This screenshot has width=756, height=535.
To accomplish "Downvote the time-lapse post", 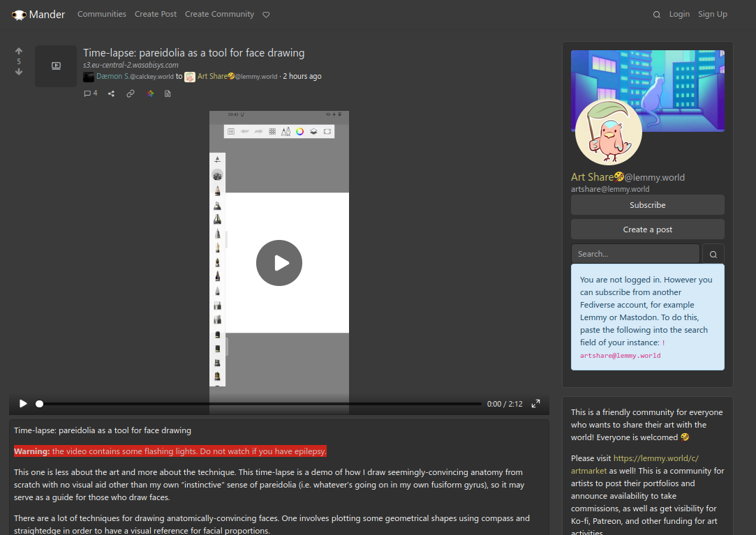I will tap(18, 71).
